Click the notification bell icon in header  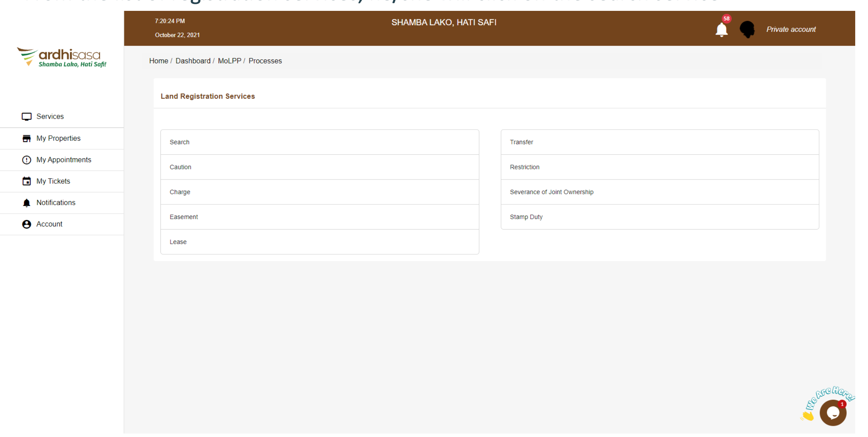(x=721, y=29)
